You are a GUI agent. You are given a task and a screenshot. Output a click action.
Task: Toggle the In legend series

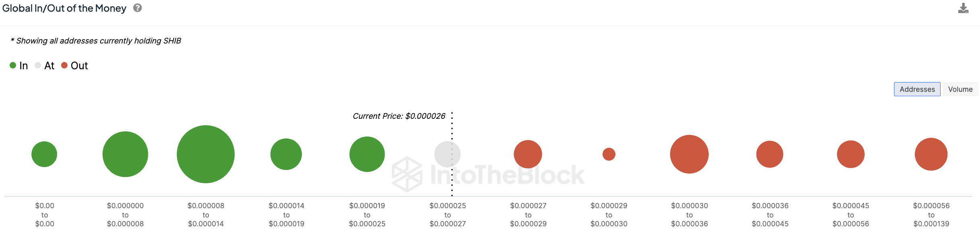point(19,66)
